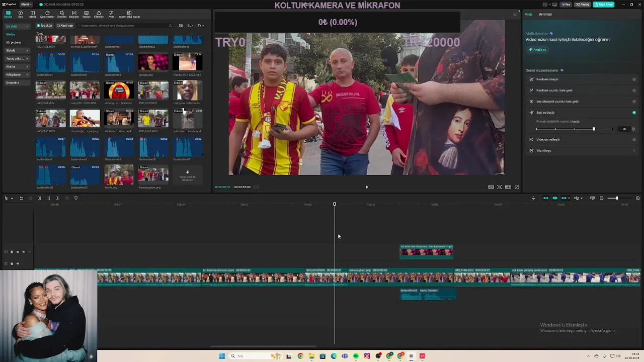Click the marker shield icon in timeline toolbar
644x362 pixels.
coord(76,198)
